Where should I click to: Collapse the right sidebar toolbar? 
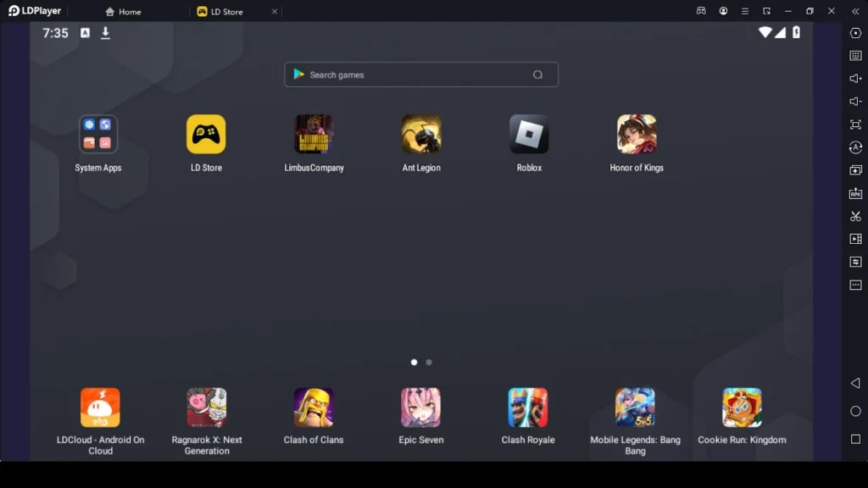pyautogui.click(x=855, y=11)
